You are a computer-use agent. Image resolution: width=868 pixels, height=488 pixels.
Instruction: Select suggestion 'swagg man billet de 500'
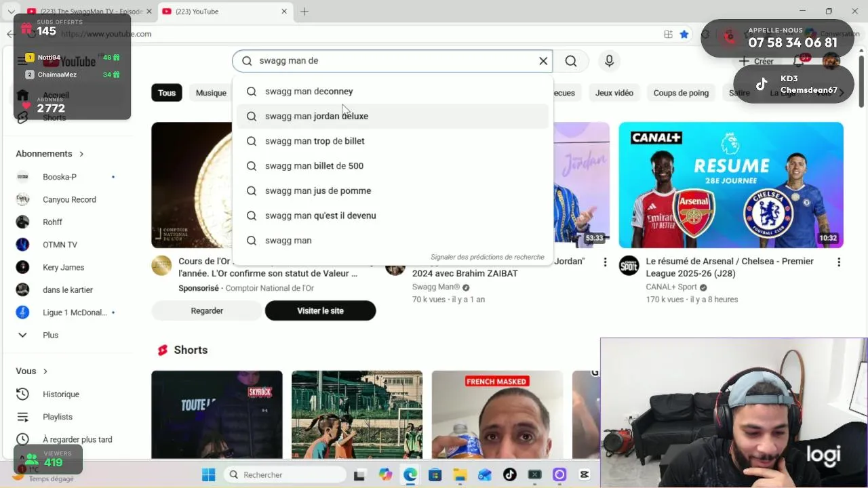393,166
